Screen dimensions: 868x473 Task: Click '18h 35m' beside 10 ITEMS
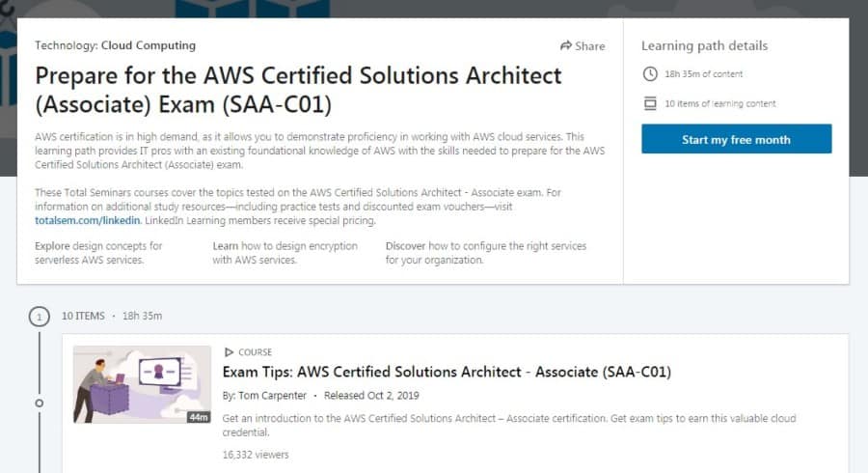(x=143, y=316)
